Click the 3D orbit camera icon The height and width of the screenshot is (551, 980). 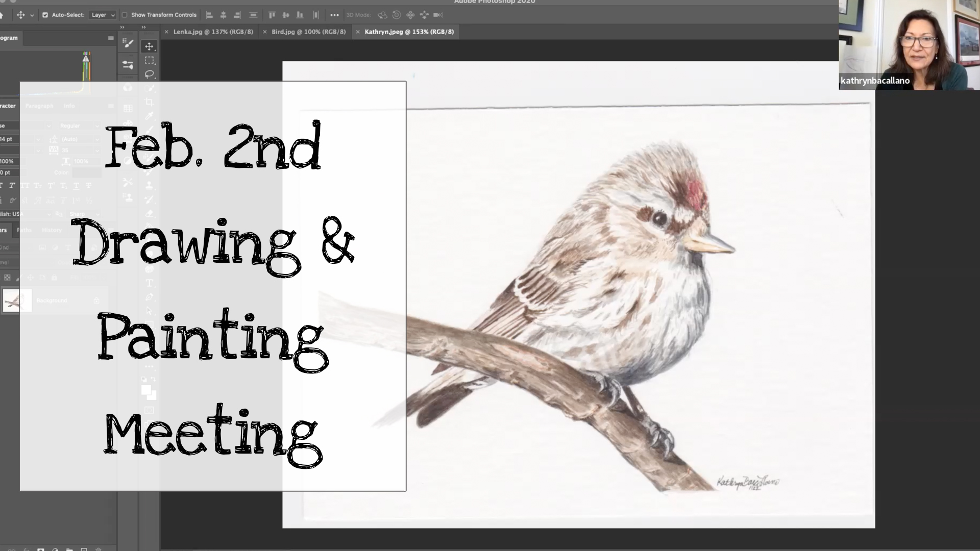pos(382,15)
